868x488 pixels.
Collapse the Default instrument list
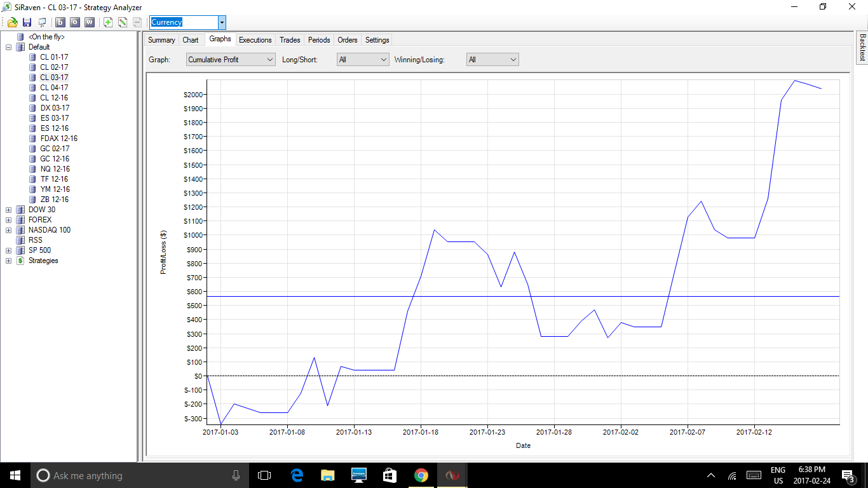[x=9, y=47]
